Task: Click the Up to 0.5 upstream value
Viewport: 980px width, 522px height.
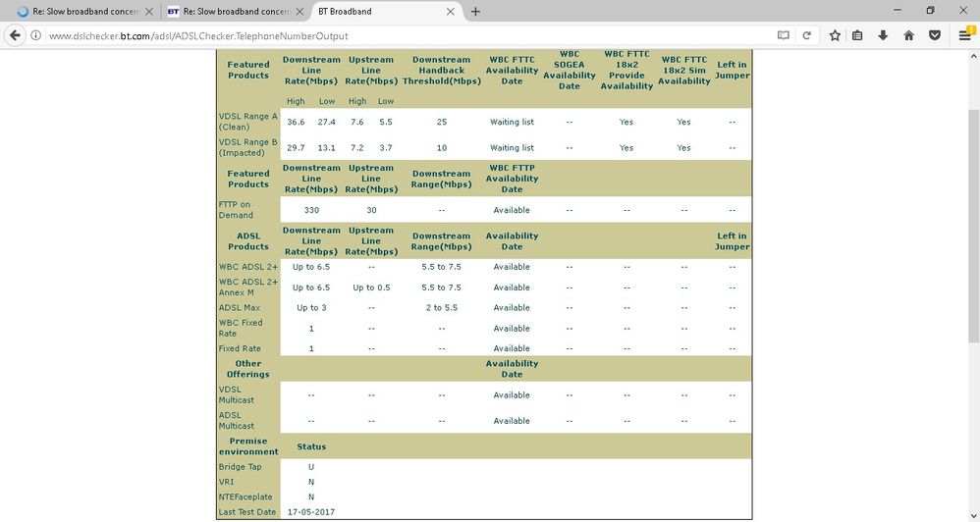Action: [x=371, y=287]
